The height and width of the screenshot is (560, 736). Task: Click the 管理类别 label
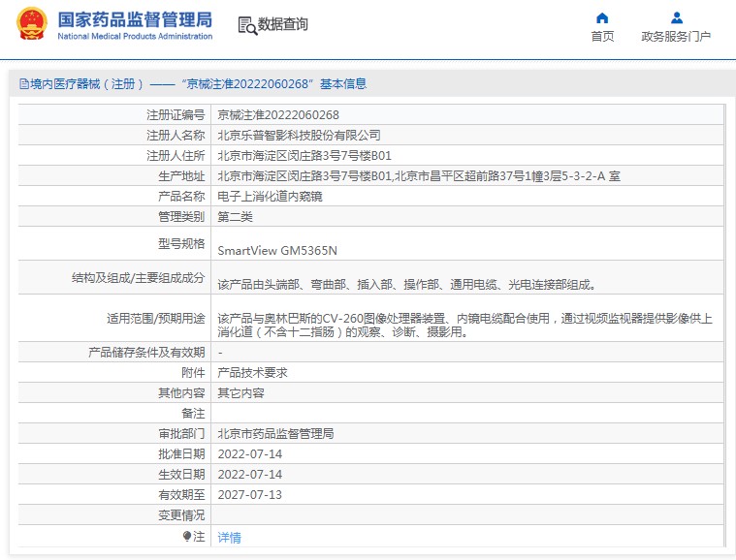(x=181, y=217)
